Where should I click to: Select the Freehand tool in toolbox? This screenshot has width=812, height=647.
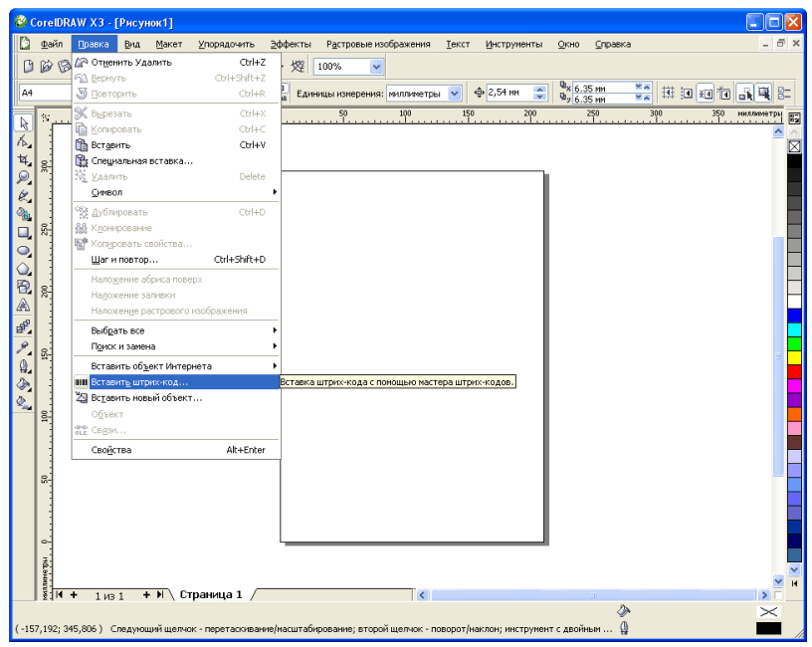click(x=24, y=196)
